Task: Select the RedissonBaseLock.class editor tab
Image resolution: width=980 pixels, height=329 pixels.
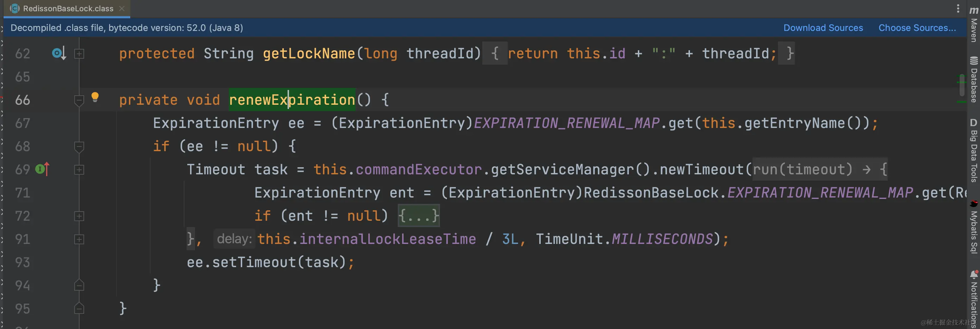Action: [67, 8]
